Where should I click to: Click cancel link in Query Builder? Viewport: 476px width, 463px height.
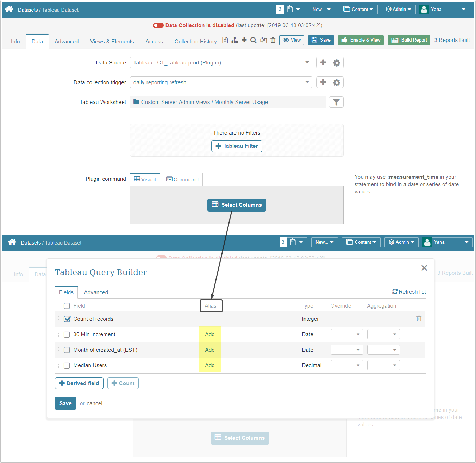pos(94,403)
